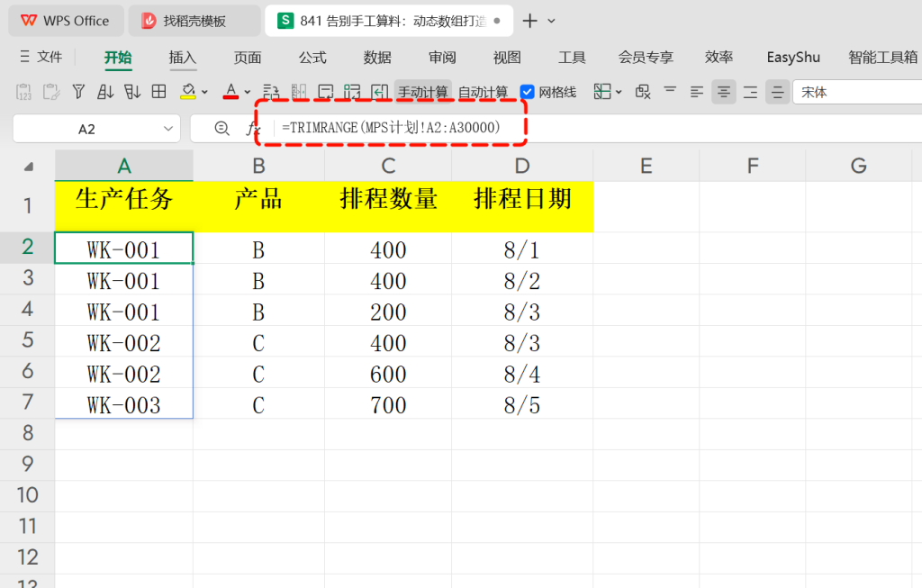The height and width of the screenshot is (588, 922).
Task: Select the 智能工具箱 ribbon tab
Action: coord(882,57)
